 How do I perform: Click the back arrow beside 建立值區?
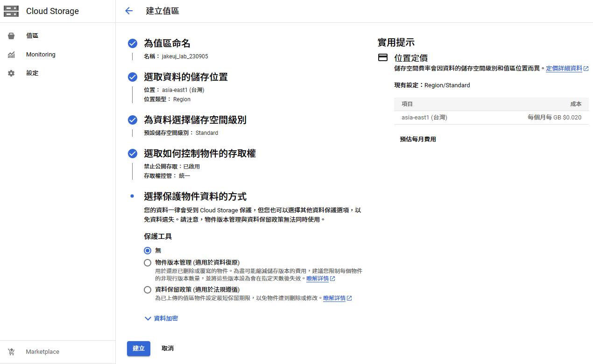129,11
